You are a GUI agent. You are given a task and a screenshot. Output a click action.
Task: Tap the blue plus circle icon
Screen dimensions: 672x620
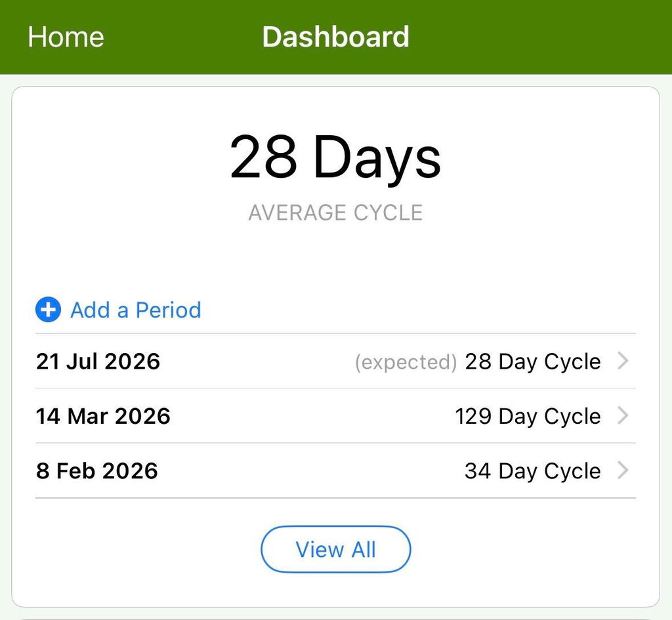48,310
